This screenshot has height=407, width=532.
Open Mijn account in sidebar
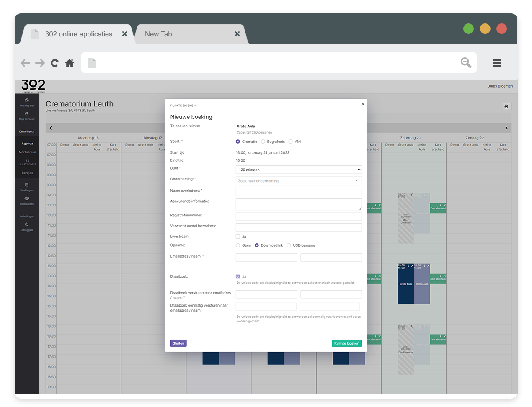coord(27,114)
